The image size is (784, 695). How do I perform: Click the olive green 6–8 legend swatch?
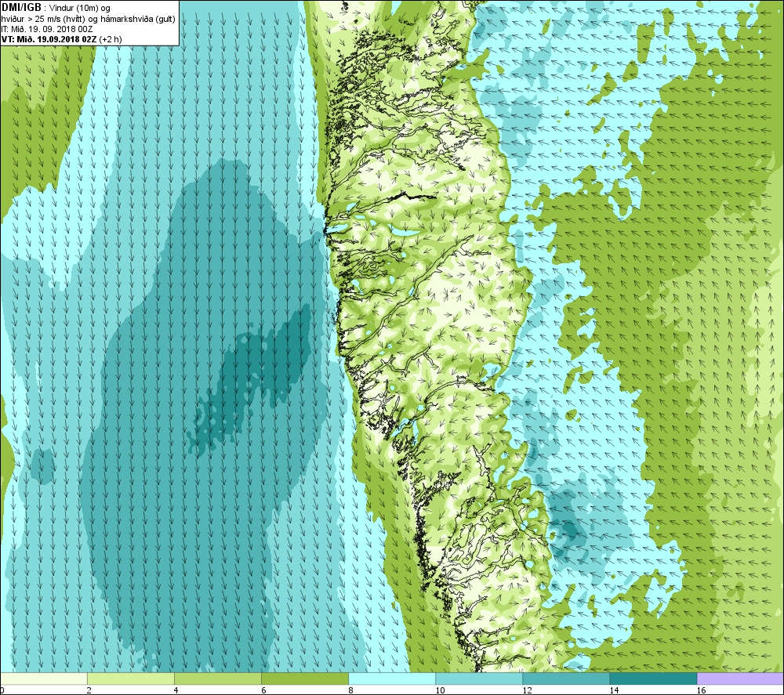point(305,679)
